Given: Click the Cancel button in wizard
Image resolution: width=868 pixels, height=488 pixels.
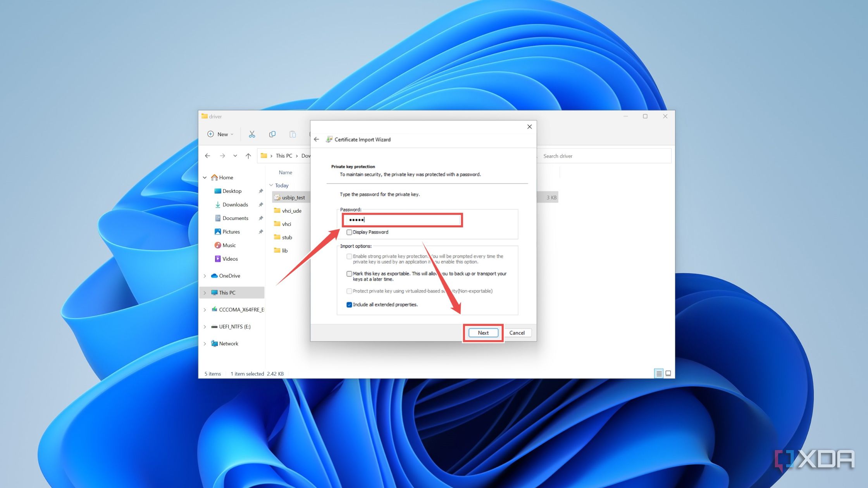Looking at the screenshot, I should [x=517, y=333].
